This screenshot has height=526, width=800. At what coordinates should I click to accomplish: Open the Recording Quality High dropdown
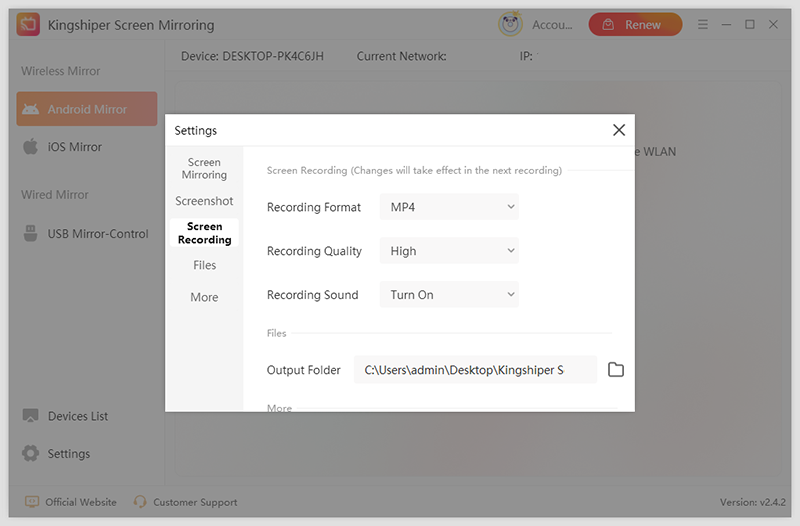coord(449,251)
